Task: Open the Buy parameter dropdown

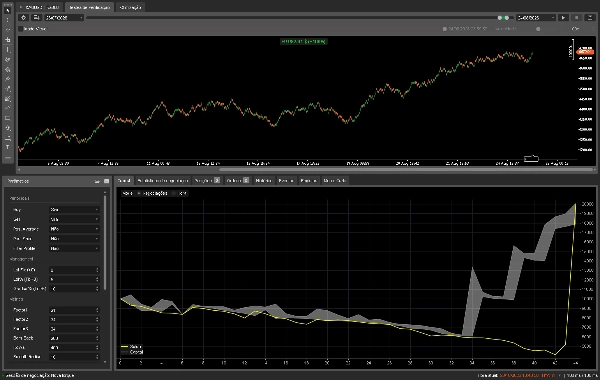Action: point(75,210)
